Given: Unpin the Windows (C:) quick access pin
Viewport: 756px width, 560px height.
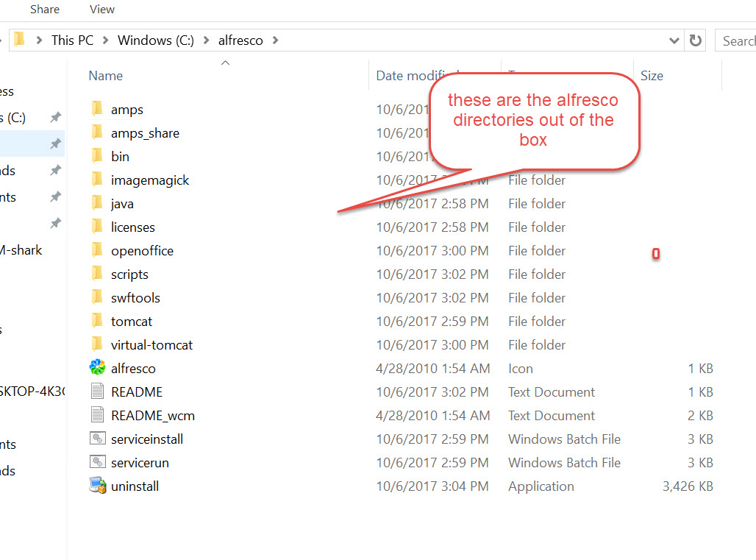Looking at the screenshot, I should click(55, 118).
